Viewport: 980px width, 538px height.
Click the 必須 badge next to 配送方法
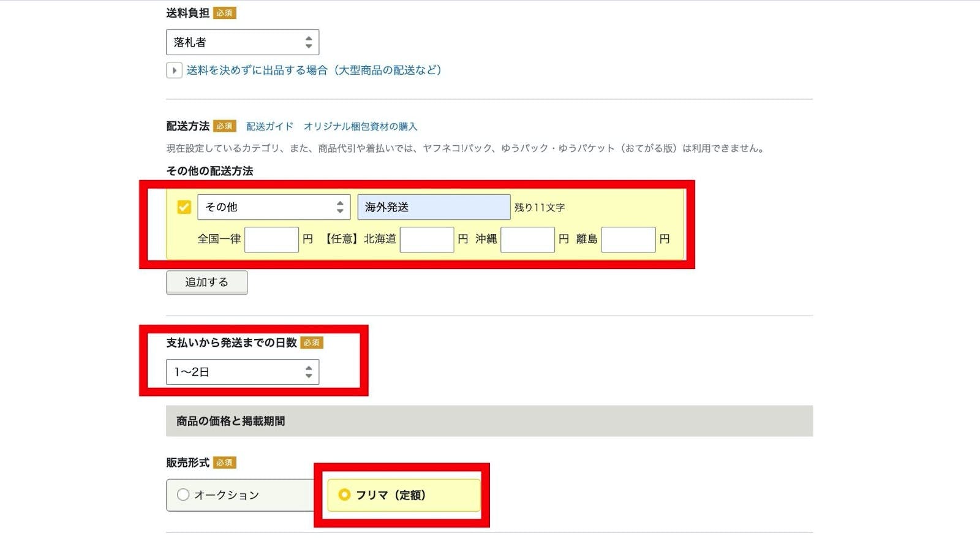(224, 126)
